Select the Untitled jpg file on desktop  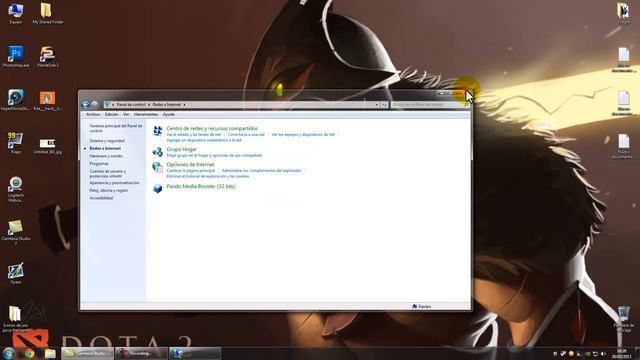pyautogui.click(x=47, y=146)
